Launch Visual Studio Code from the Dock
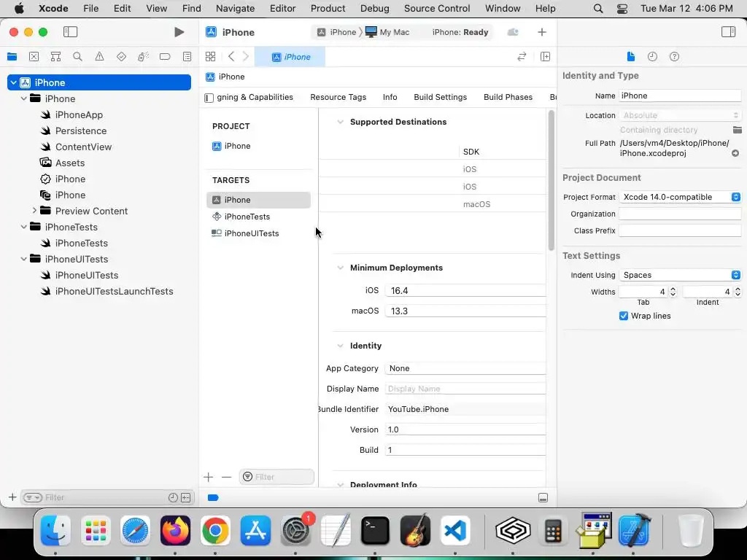The width and height of the screenshot is (747, 560). point(455,530)
